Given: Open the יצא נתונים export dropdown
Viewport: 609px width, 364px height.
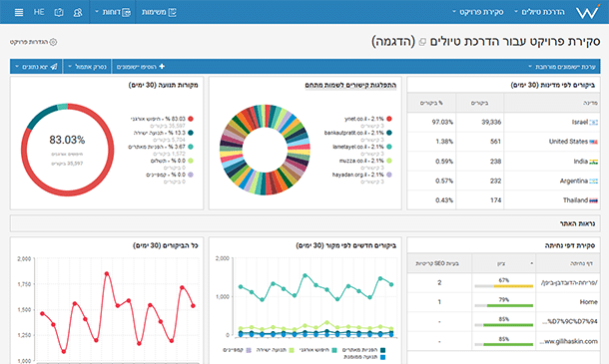Looking at the screenshot, I should point(36,67).
